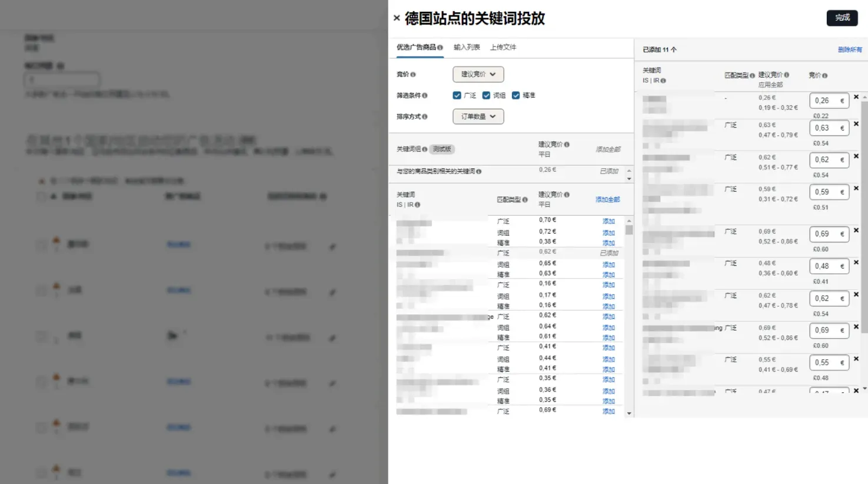
Task: Click the keyword list scrollbar's up arrow
Action: click(x=629, y=221)
